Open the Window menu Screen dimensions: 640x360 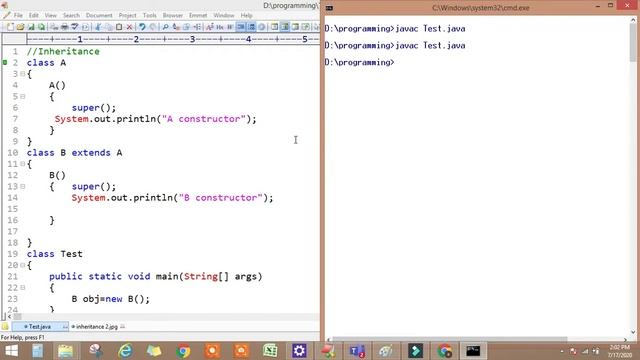click(x=224, y=15)
